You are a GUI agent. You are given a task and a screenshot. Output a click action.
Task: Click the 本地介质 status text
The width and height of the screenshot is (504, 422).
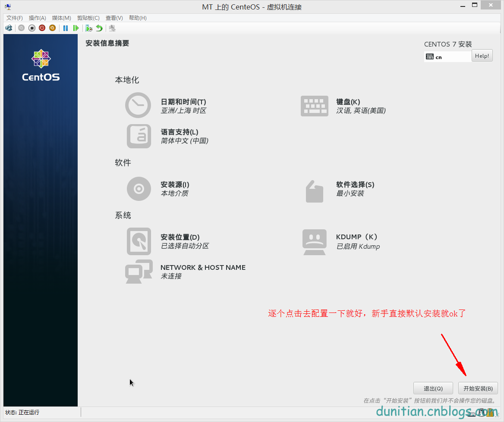click(x=174, y=194)
